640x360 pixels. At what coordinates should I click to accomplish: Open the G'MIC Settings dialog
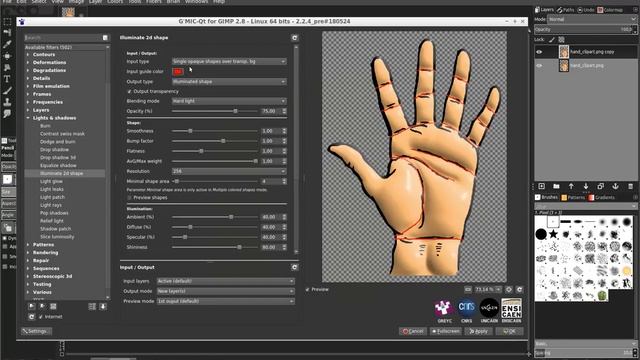pyautogui.click(x=36, y=331)
